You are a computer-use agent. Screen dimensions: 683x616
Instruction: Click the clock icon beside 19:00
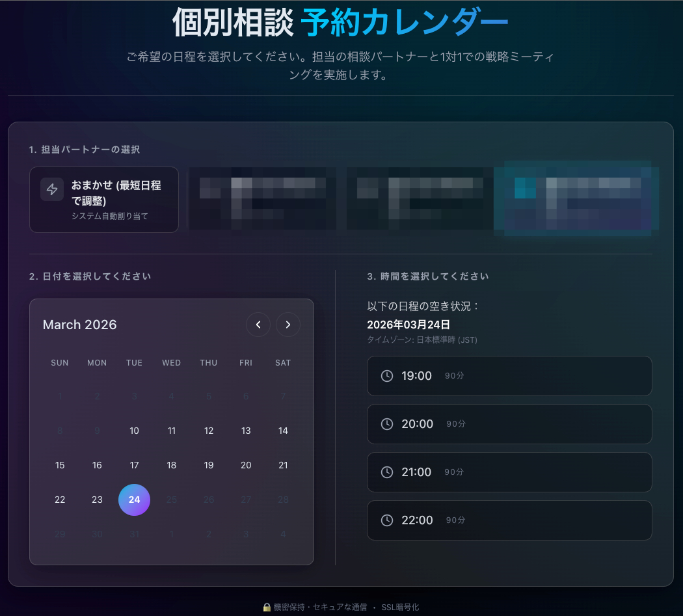(x=387, y=375)
